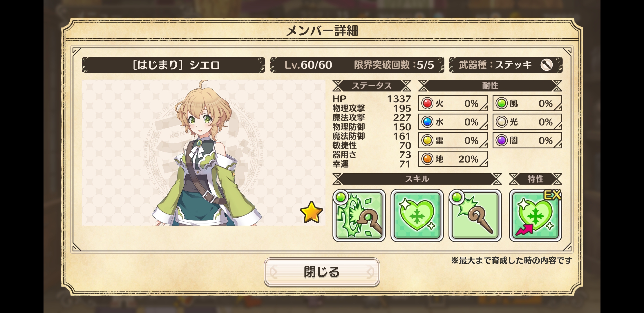
Task: Tap the green wind resistance box
Action: coord(527,103)
